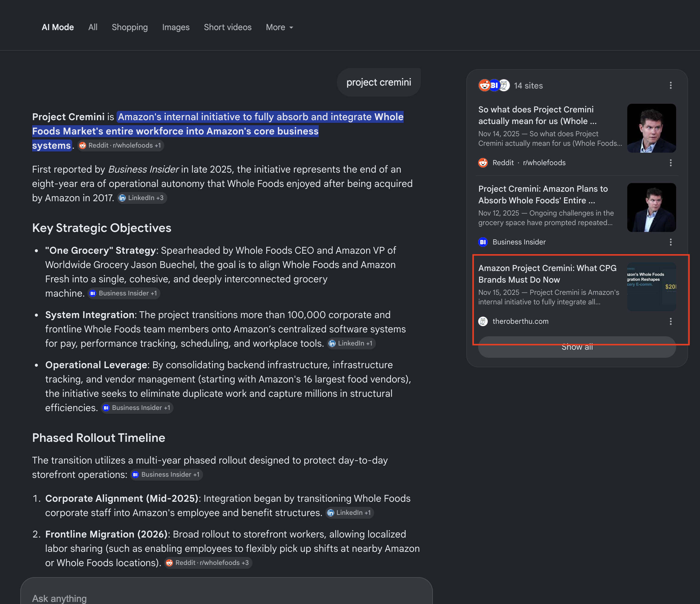Click the Business Insider logo icon in sources

[483, 242]
